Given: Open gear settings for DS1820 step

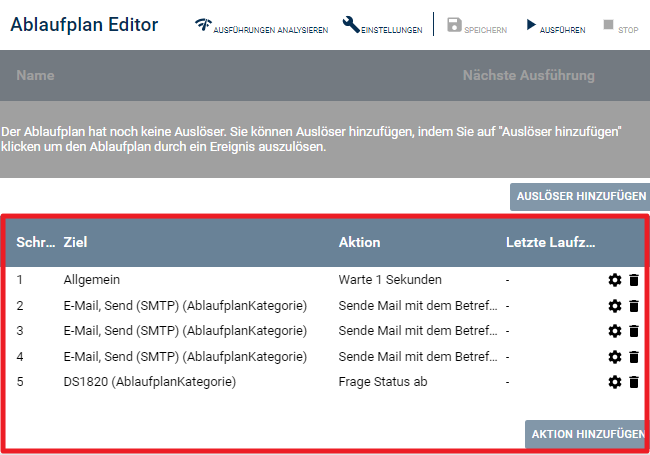Looking at the screenshot, I should click(615, 382).
